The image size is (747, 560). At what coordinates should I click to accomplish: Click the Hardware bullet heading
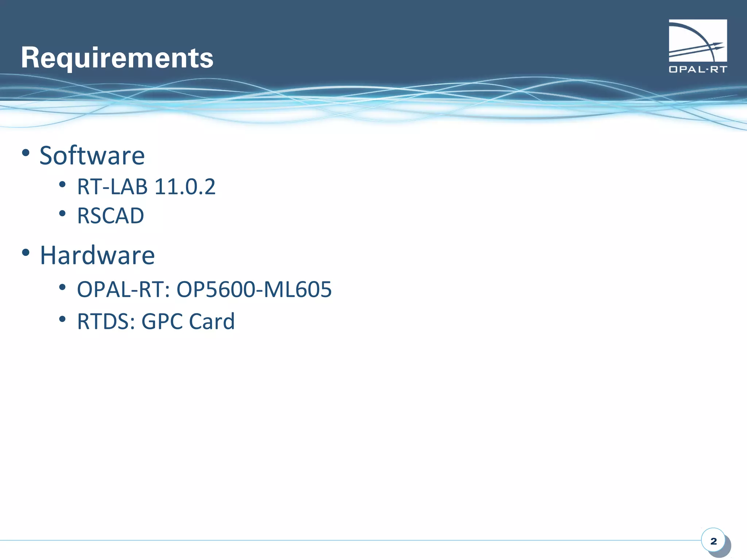click(x=97, y=255)
